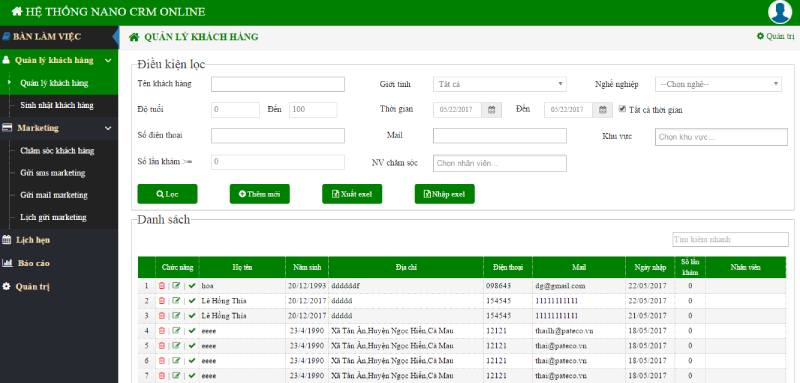Click the home icon beside HỆ THỐNG NANO CRM ONLINE
The width and height of the screenshot is (800, 383).
tap(17, 12)
